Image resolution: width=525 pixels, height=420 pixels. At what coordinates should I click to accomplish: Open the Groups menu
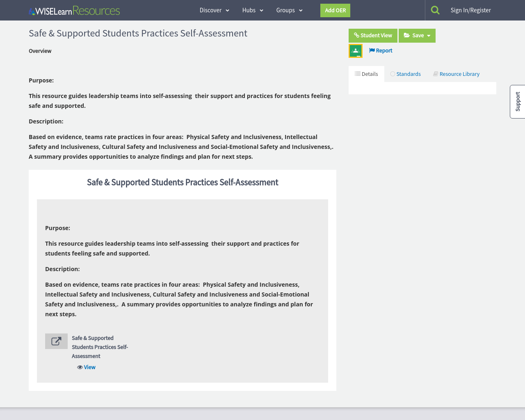point(289,10)
